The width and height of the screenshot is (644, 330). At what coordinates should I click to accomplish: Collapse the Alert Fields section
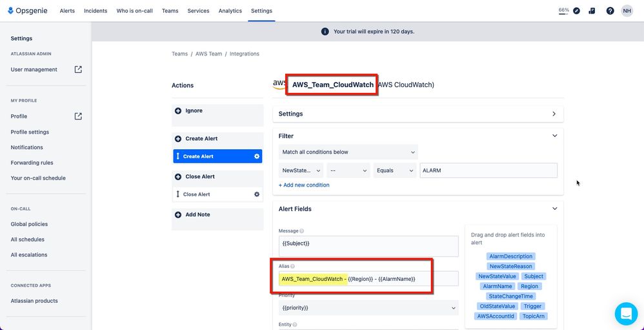(x=554, y=209)
